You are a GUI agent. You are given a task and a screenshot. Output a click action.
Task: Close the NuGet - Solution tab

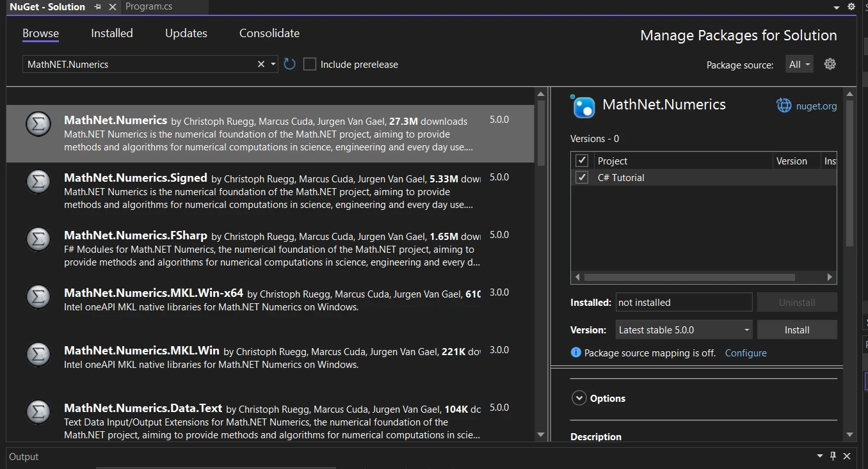pos(113,7)
